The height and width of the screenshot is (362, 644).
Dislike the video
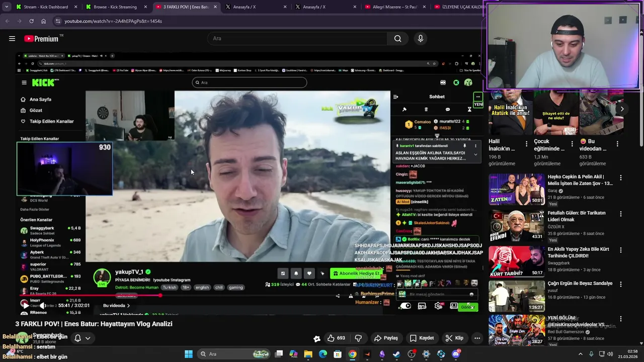coord(358,338)
